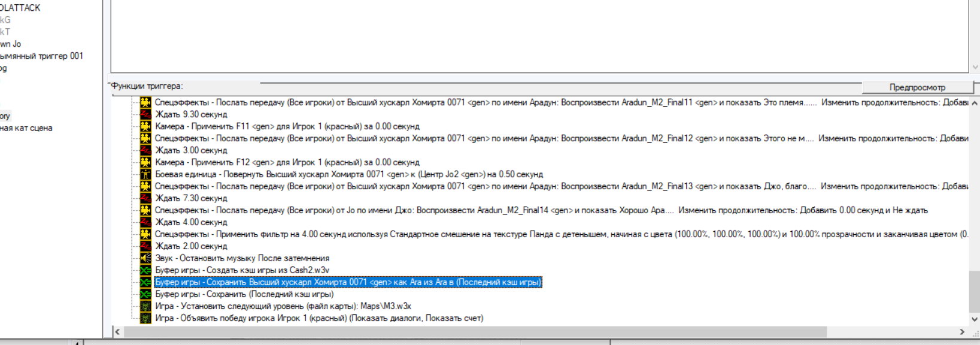Select the Ждать 3.00 секунд action text
This screenshot has height=345, width=980.
[191, 150]
